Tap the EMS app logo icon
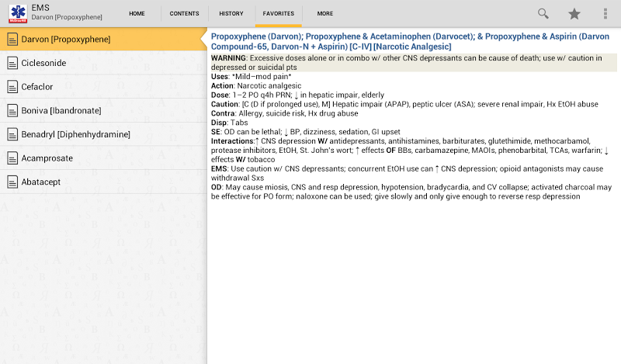Viewport: 621px width, 364px height. (18, 13)
